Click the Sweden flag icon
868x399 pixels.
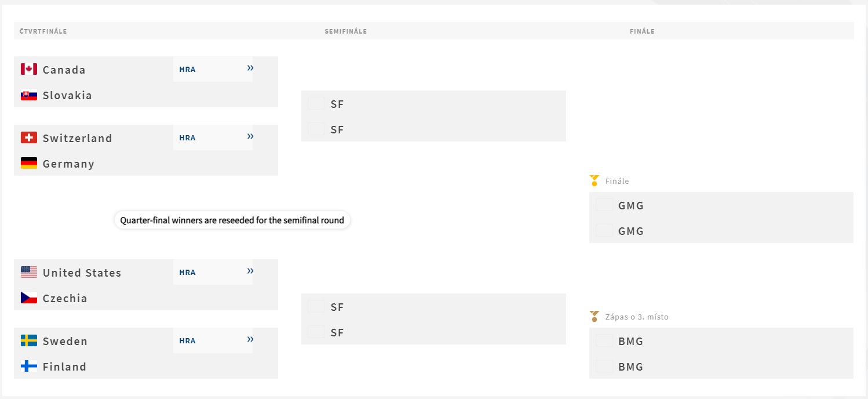pos(29,341)
